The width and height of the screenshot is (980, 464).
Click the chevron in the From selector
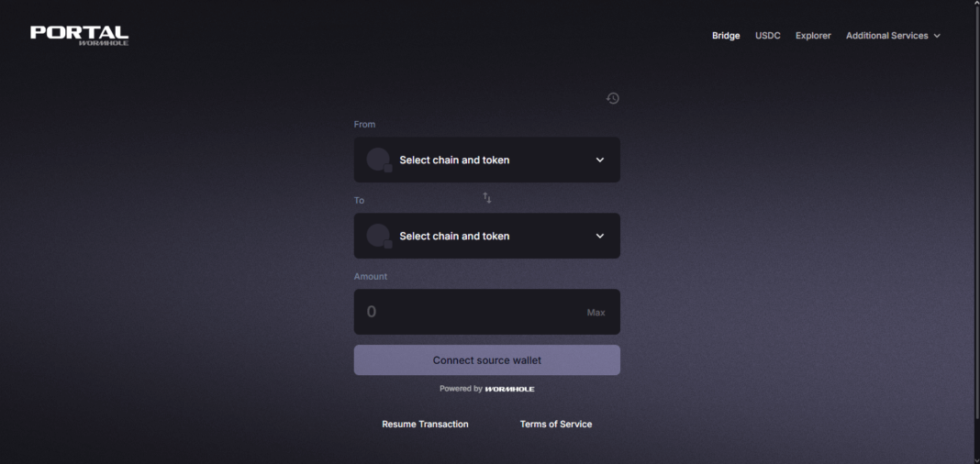(x=600, y=160)
